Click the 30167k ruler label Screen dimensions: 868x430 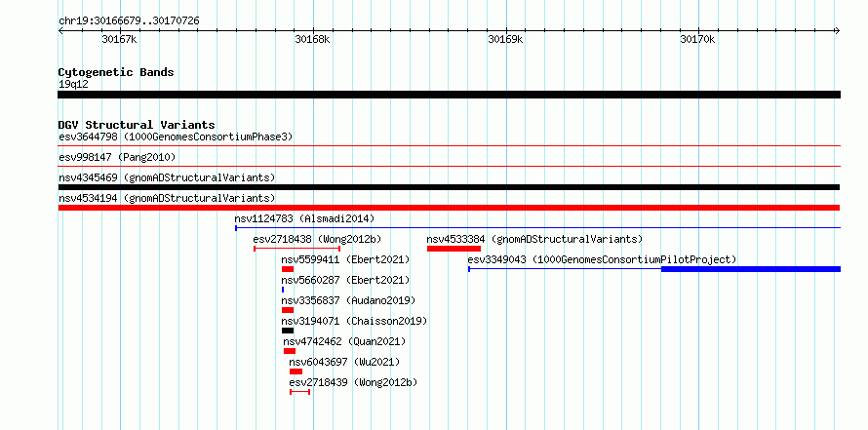tap(120, 40)
